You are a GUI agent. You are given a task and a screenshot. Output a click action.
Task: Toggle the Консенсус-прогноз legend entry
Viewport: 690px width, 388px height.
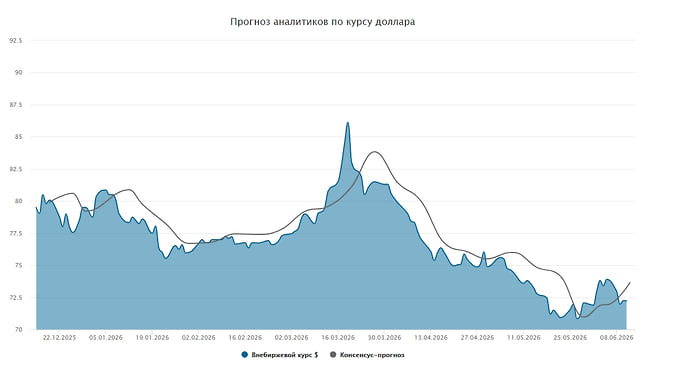(x=367, y=355)
